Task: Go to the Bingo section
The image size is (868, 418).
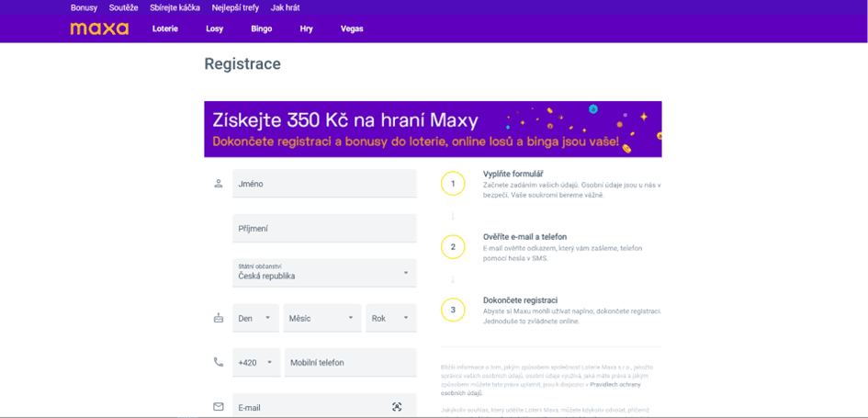Action: pyautogui.click(x=261, y=28)
